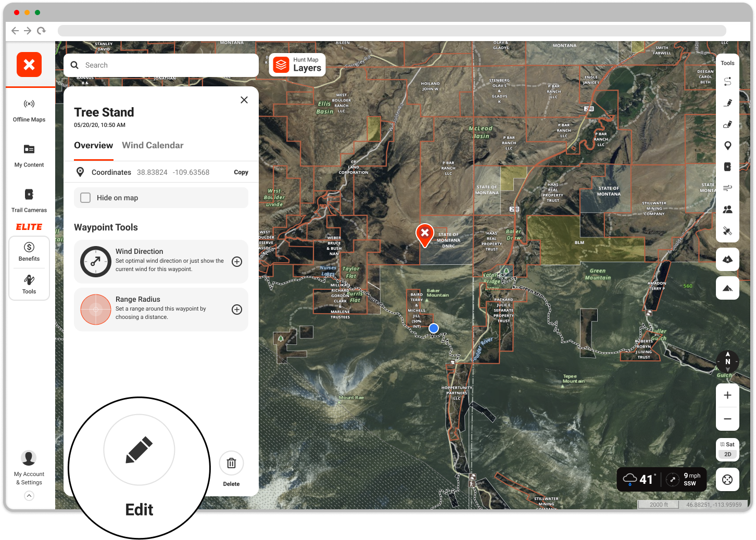Switch the basemap to 2D view
This screenshot has width=756, height=540.
(727, 454)
